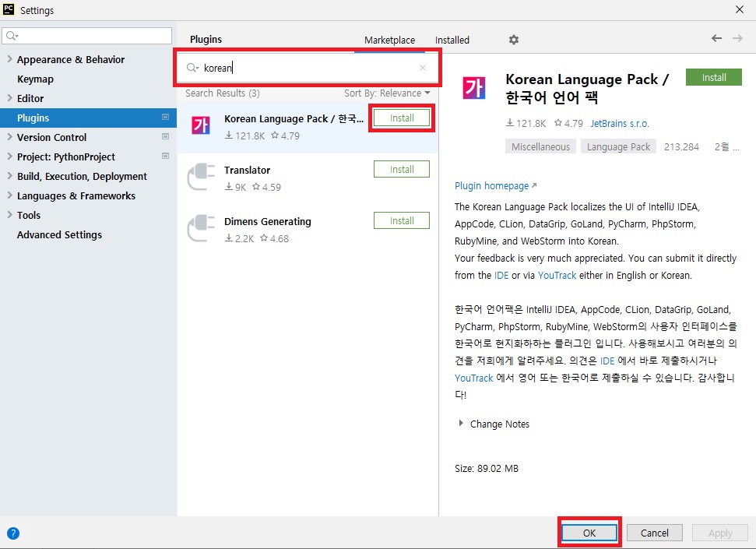Click the Translator plugin plug icon
Image resolution: width=756 pixels, height=549 pixels.
point(201,177)
